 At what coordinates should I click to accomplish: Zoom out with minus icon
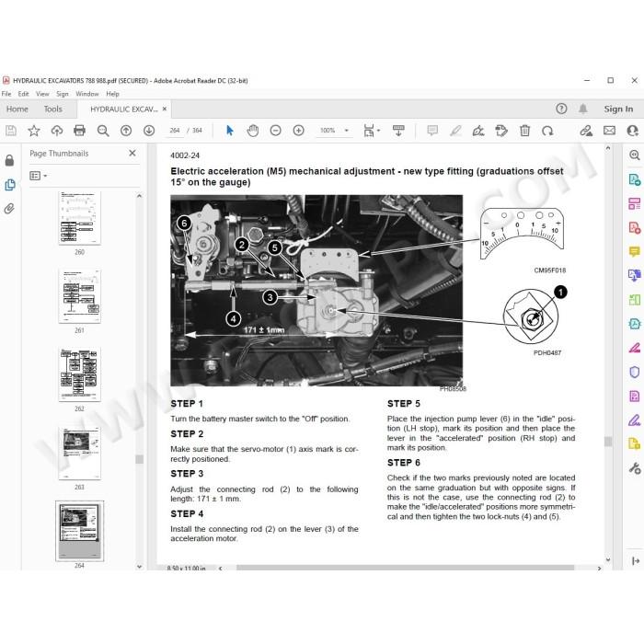[276, 131]
